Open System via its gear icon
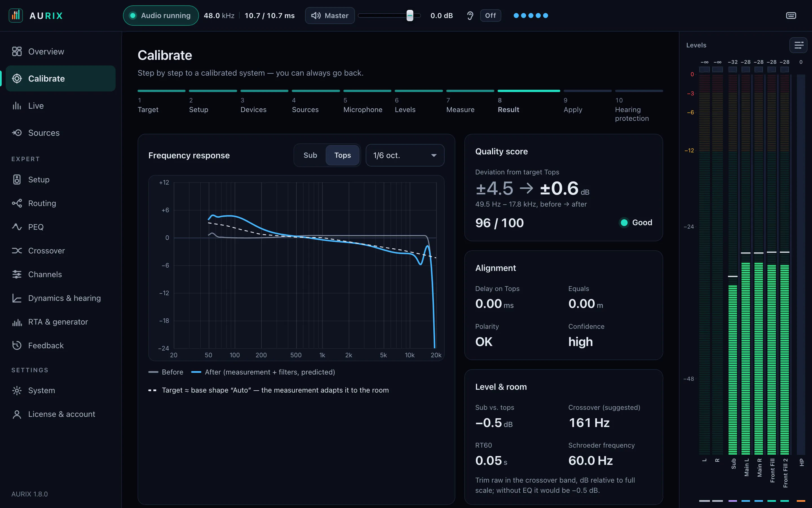This screenshot has width=812, height=508. click(17, 390)
